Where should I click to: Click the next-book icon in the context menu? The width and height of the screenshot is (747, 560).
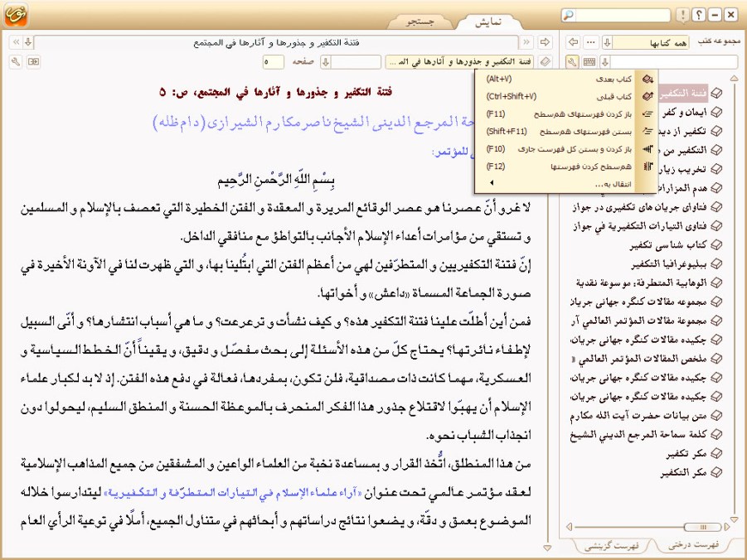648,79
